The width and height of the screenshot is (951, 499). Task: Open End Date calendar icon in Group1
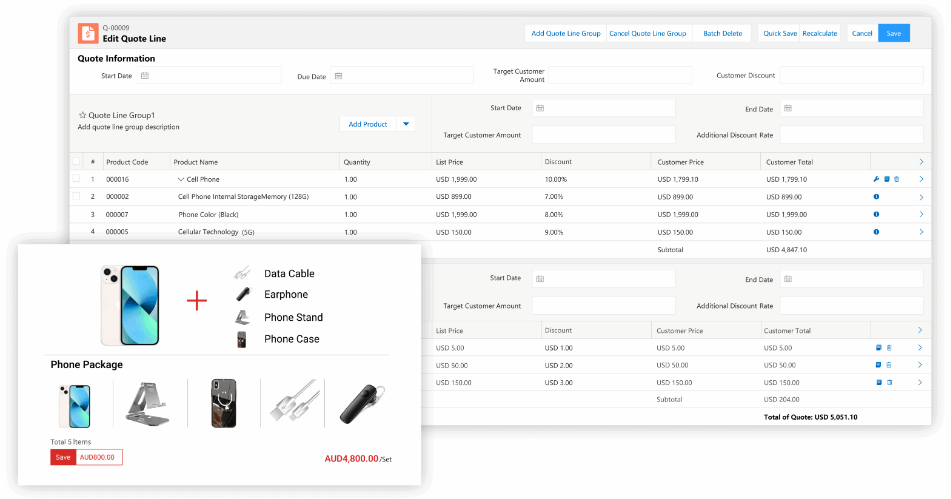[x=787, y=108]
